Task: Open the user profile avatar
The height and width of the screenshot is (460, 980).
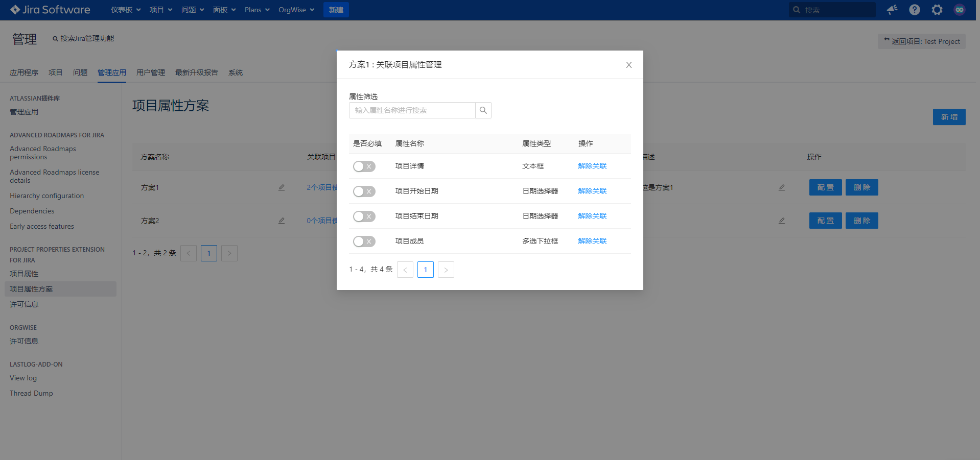Action: pos(959,10)
